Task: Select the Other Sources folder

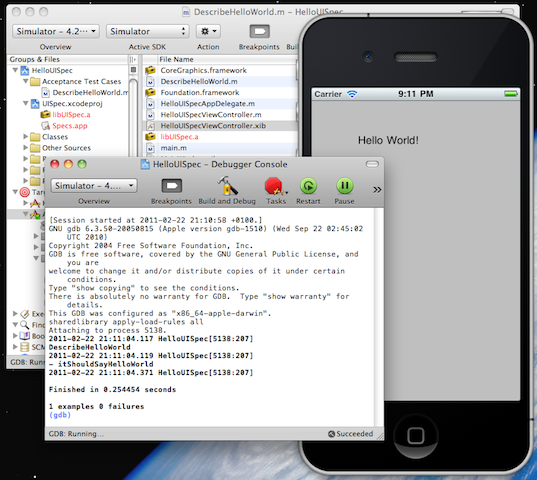Action: click(66, 148)
